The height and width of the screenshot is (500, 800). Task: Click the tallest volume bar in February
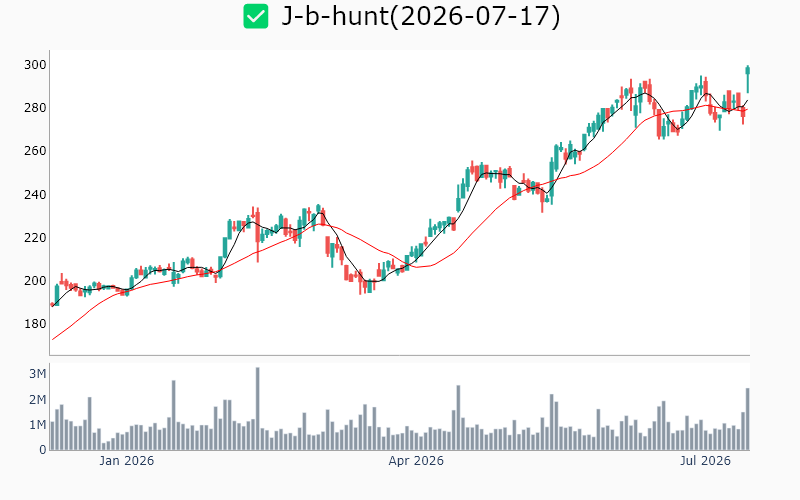pos(258,409)
